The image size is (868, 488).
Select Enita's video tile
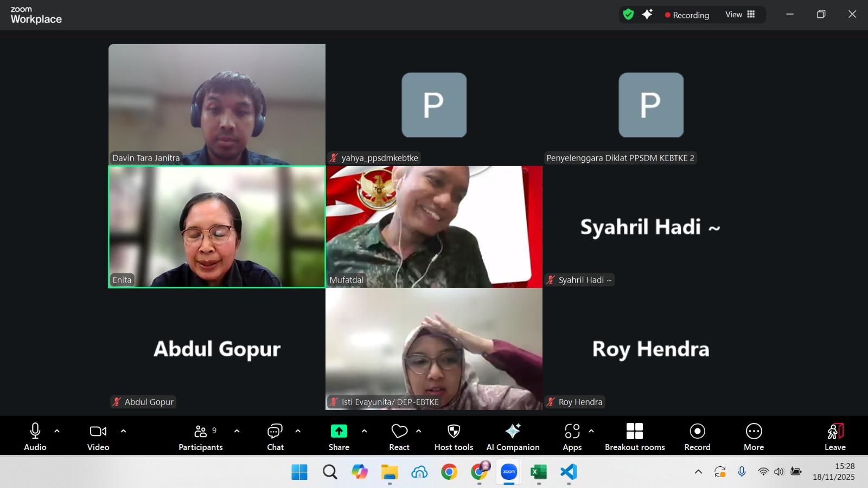point(216,227)
